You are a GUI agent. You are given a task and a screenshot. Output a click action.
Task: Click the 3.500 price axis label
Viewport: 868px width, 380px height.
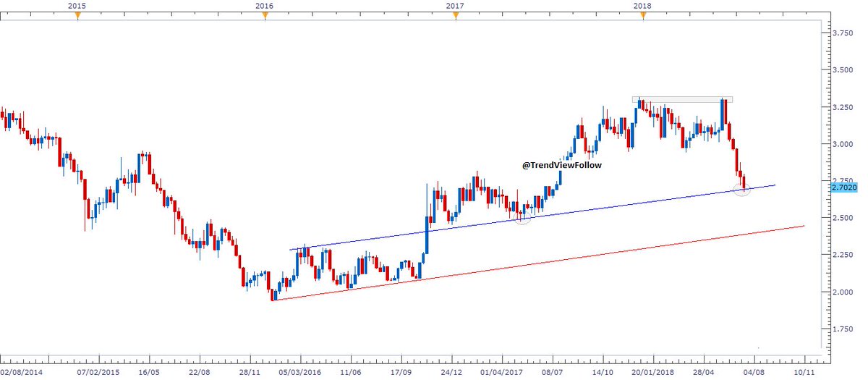844,70
